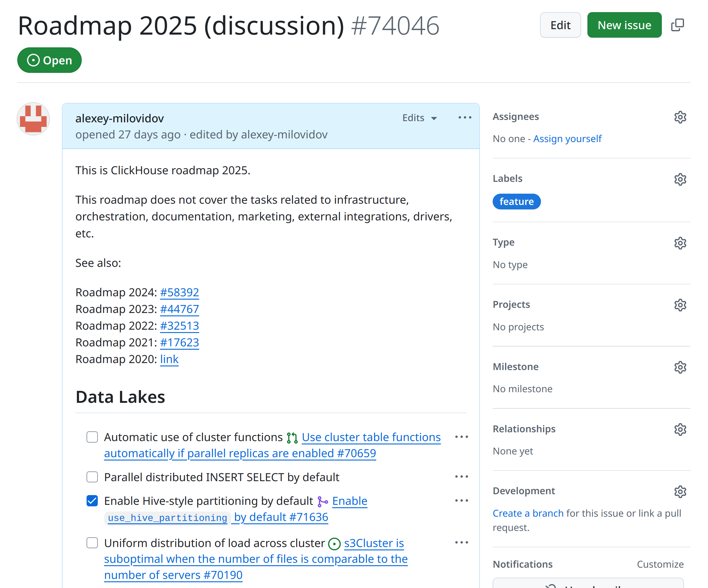
Task: Click the Type section heading
Action: pos(503,242)
